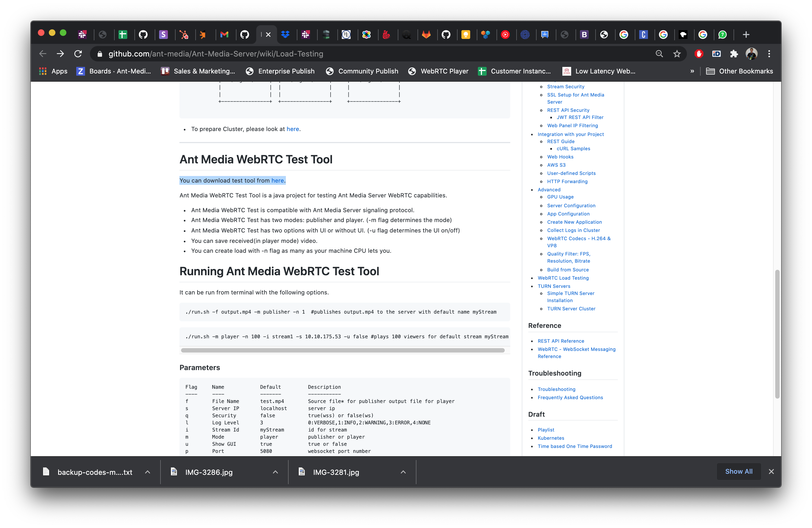Open the Boards · Ant-Media bookmark
Screen dimensions: 812x528
click(114, 71)
